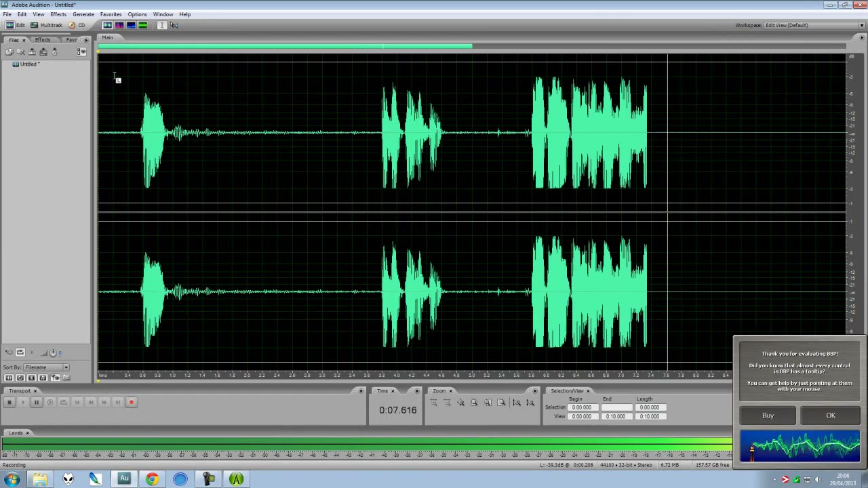Click the Fast Forward transport button

[104, 403]
